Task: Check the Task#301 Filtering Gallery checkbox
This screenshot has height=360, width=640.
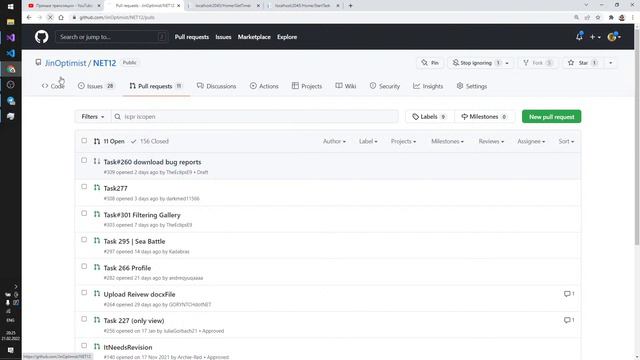Action: [x=84, y=213]
